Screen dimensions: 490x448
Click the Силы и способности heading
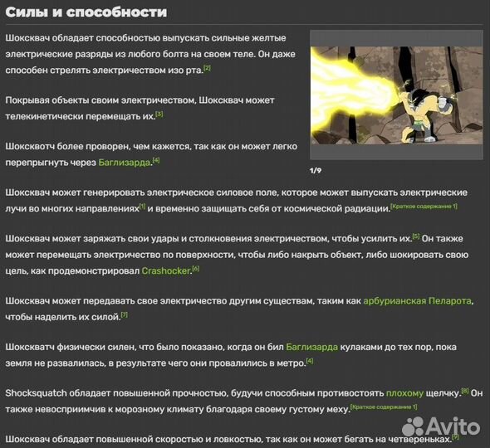pyautogui.click(x=86, y=12)
